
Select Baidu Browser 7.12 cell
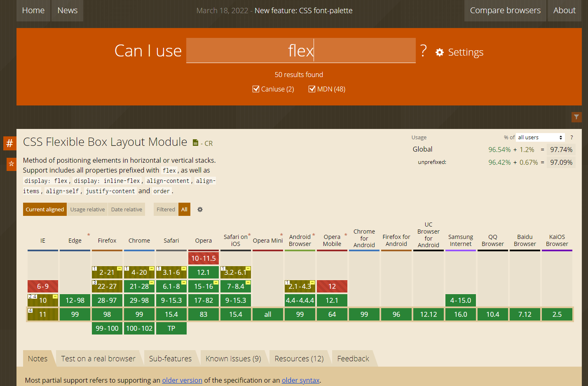coord(525,314)
